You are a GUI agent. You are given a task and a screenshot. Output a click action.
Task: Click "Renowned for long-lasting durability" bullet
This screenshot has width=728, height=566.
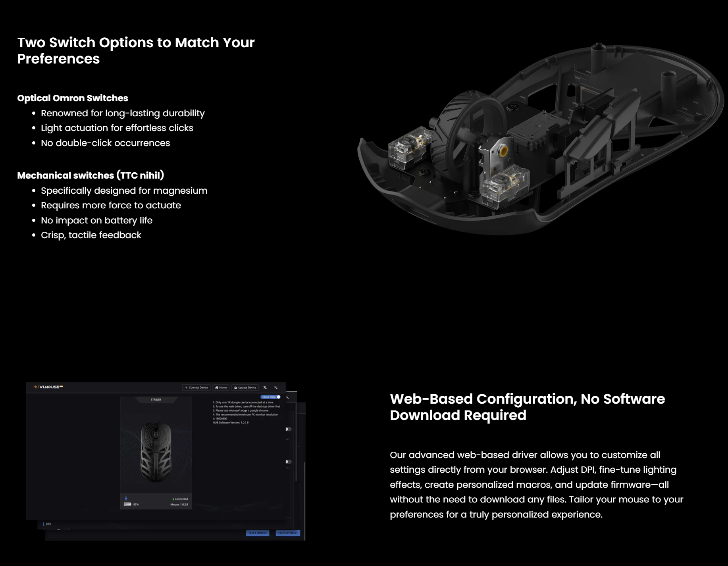123,113
